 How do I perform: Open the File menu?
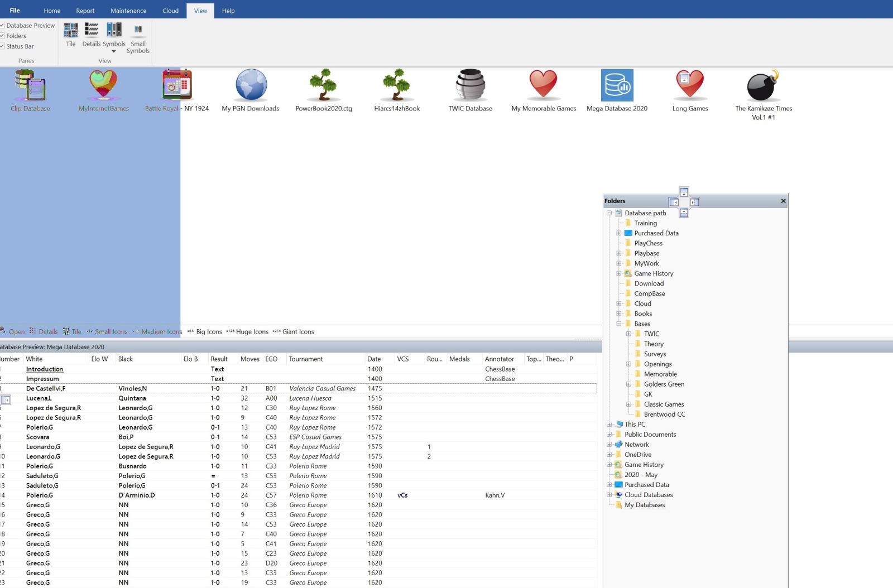15,11
